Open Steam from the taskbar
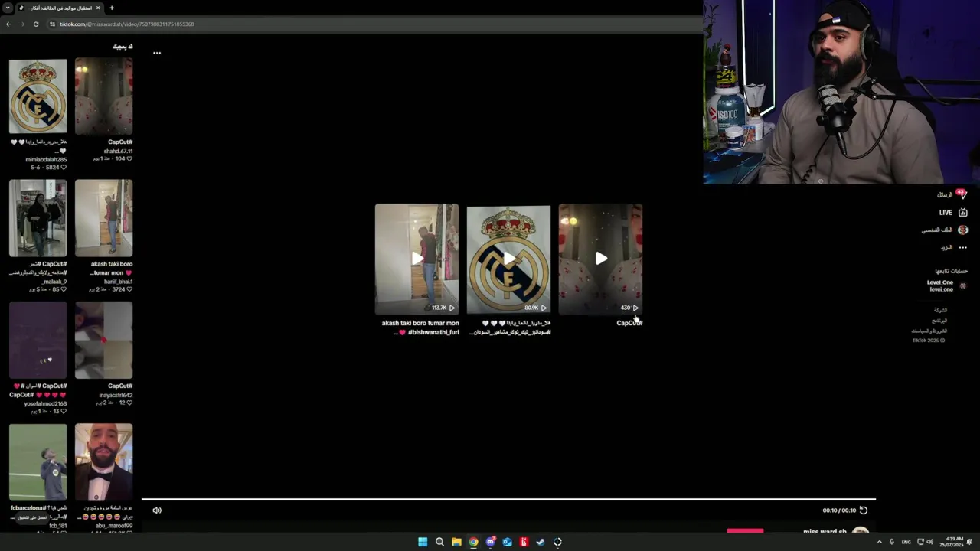Viewport: 980px width, 551px height. (541, 542)
